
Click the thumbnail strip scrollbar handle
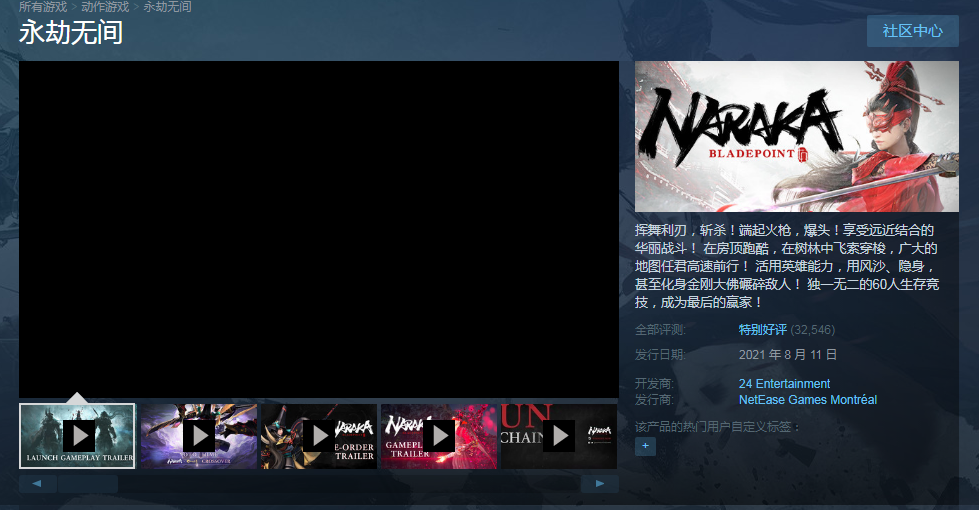click(87, 484)
